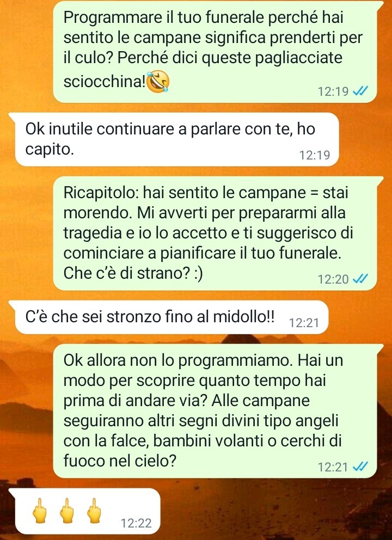Select the 'stronzo fino al midollo' message

(168, 317)
